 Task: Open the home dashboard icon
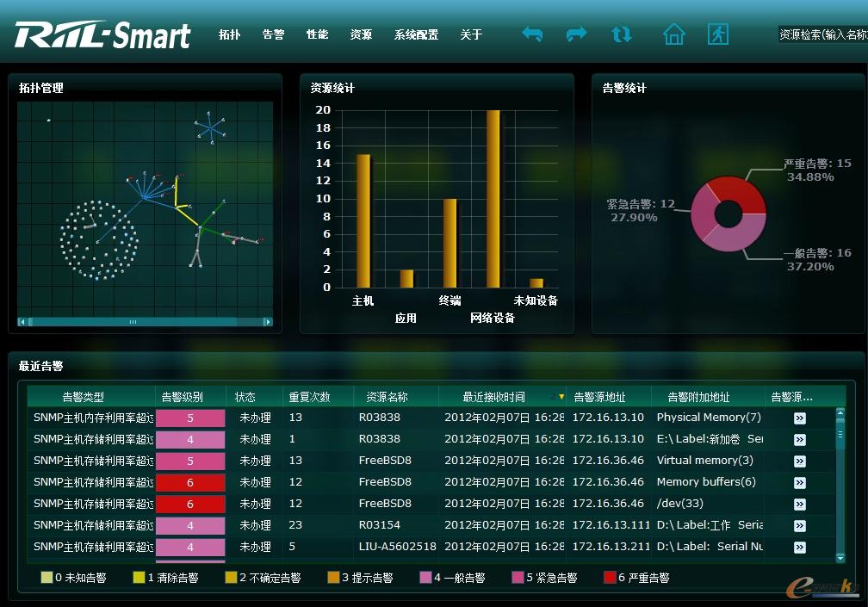(x=674, y=34)
